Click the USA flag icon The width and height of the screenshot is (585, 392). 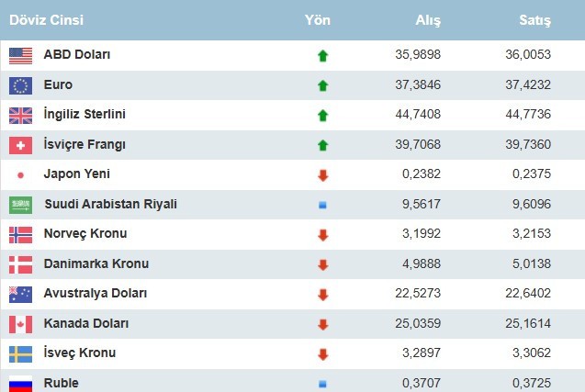20,56
